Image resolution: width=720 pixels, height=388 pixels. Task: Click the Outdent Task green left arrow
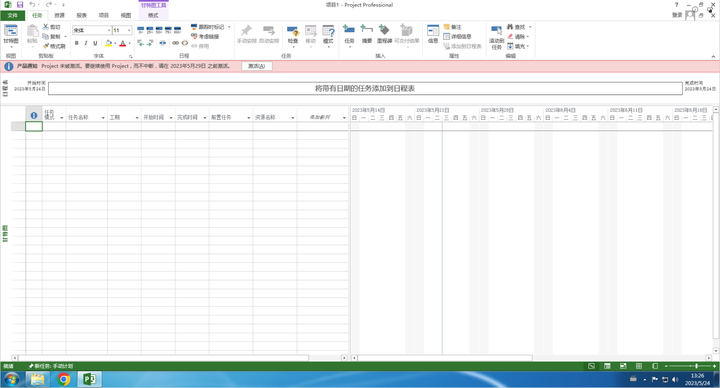pos(141,43)
